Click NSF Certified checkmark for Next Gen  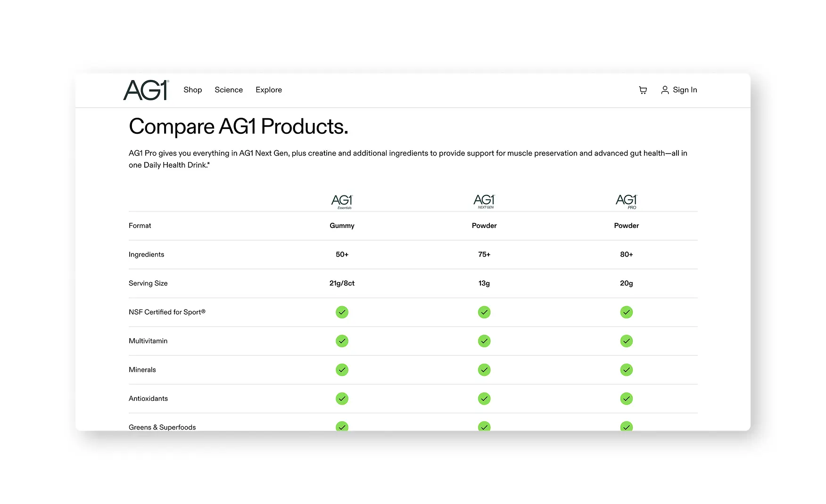(484, 312)
